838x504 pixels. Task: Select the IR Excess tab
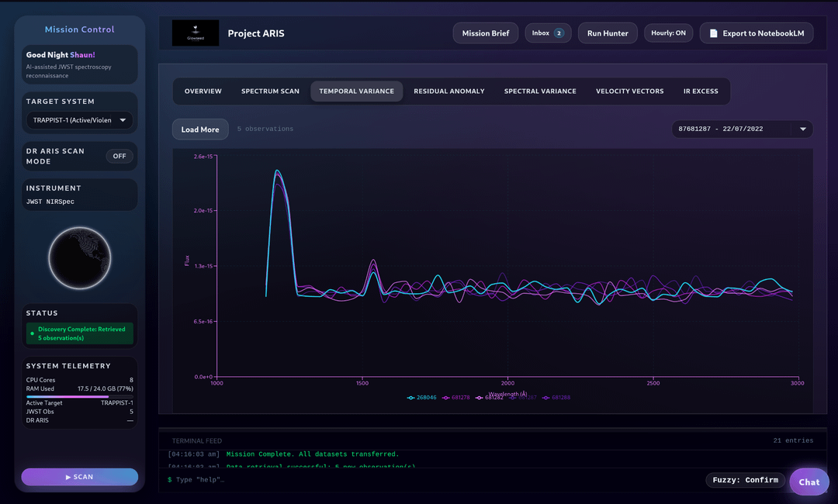click(x=701, y=91)
